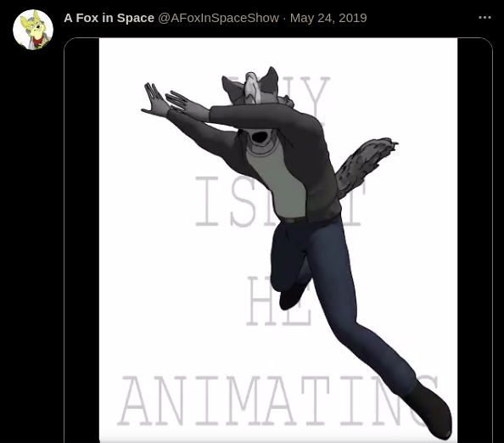This screenshot has width=504, height=443.
Task: Click the "A Fox in Space" display name
Action: point(109,18)
